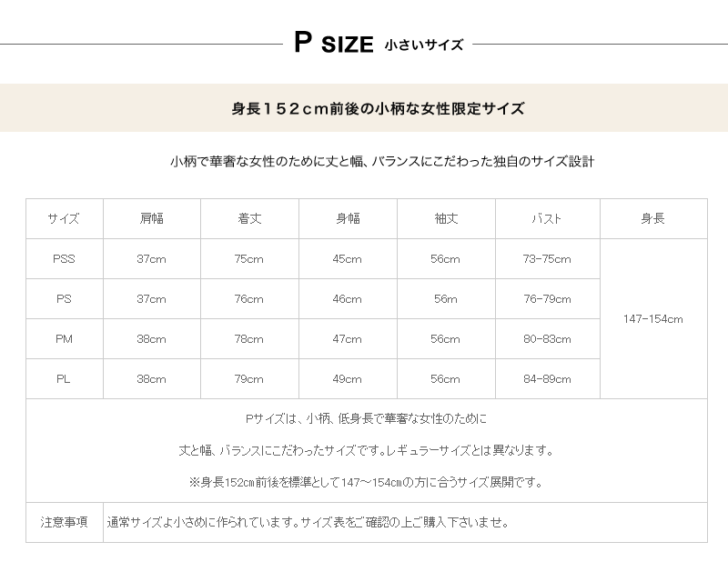Select the PM size row label
Screen dimensions: 728x562
[x=64, y=339]
